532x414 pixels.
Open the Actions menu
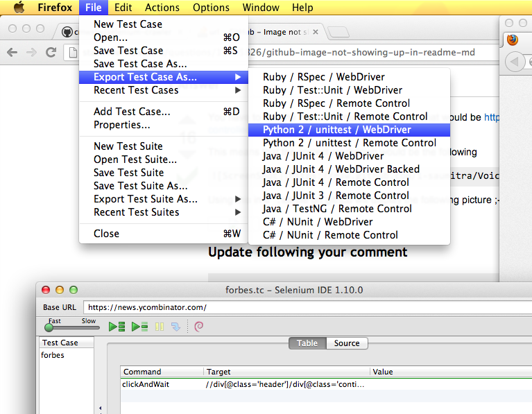click(162, 8)
